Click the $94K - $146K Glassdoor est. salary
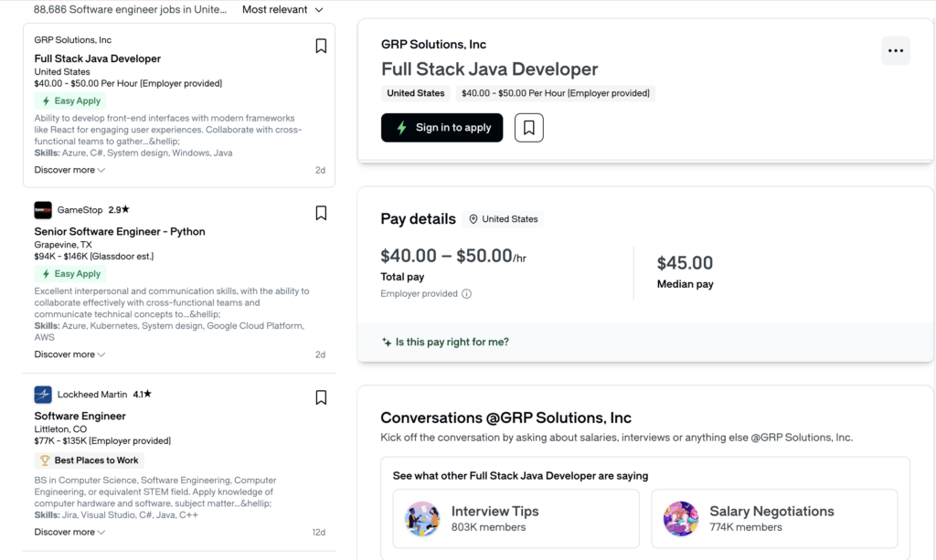This screenshot has width=936, height=560. tap(94, 257)
